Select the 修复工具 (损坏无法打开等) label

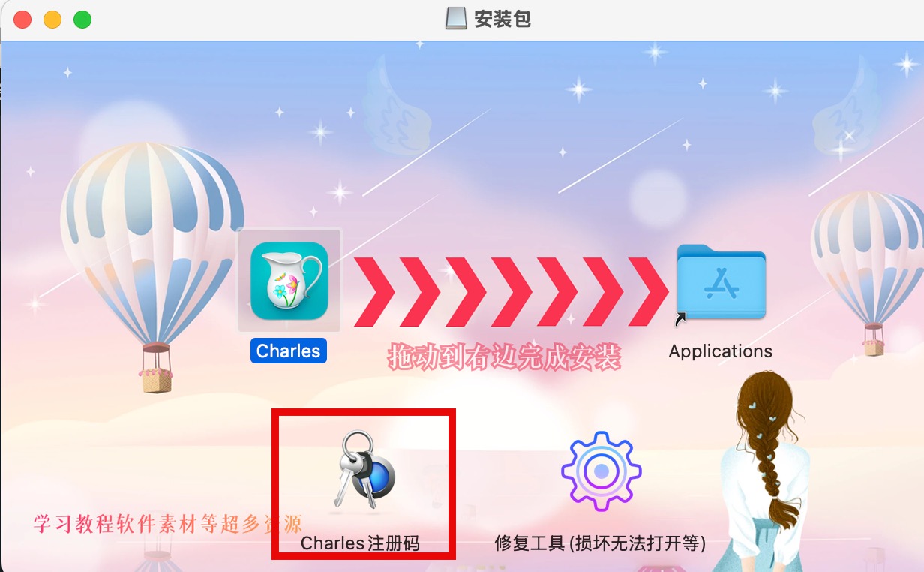[x=600, y=543]
